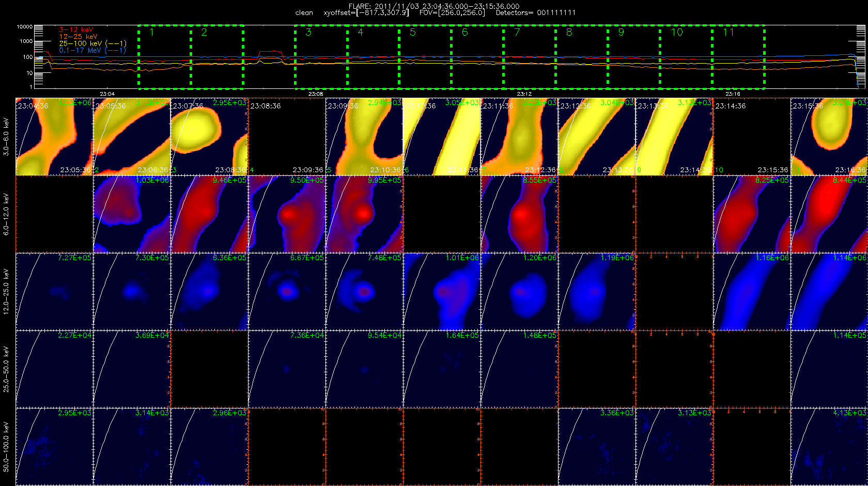Screen dimensions: 868x486
Task: Select time interval 8 in the light curve
Action: pos(582,56)
